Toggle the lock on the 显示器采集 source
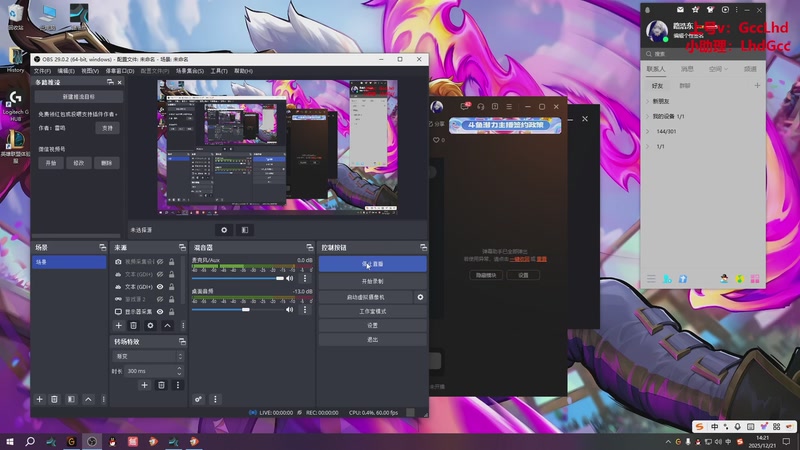 171,311
